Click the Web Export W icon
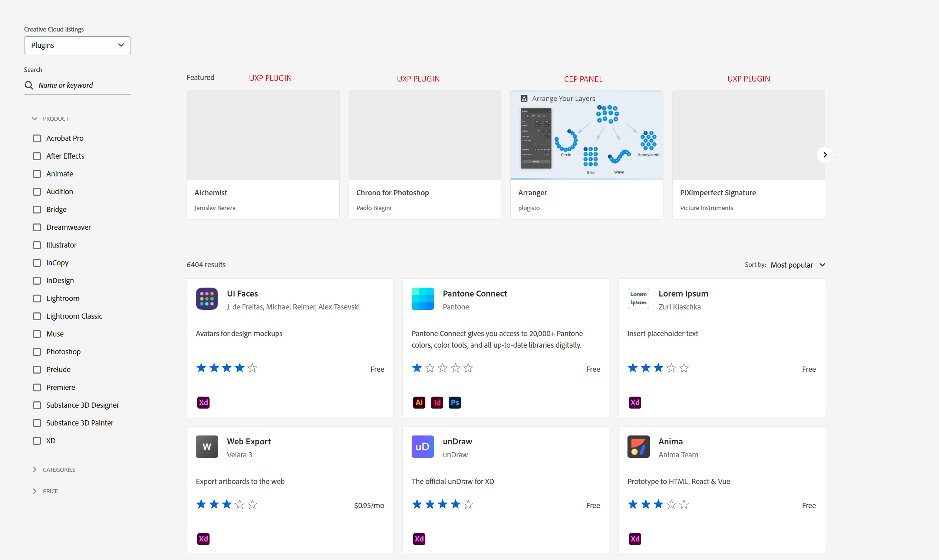 point(207,447)
